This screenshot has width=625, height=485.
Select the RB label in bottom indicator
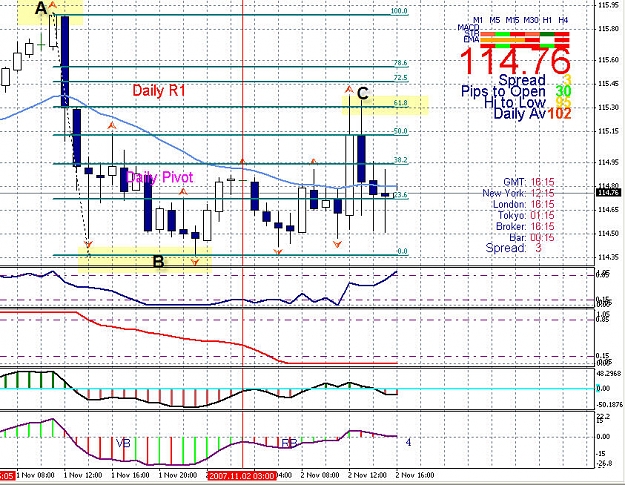click(x=289, y=443)
